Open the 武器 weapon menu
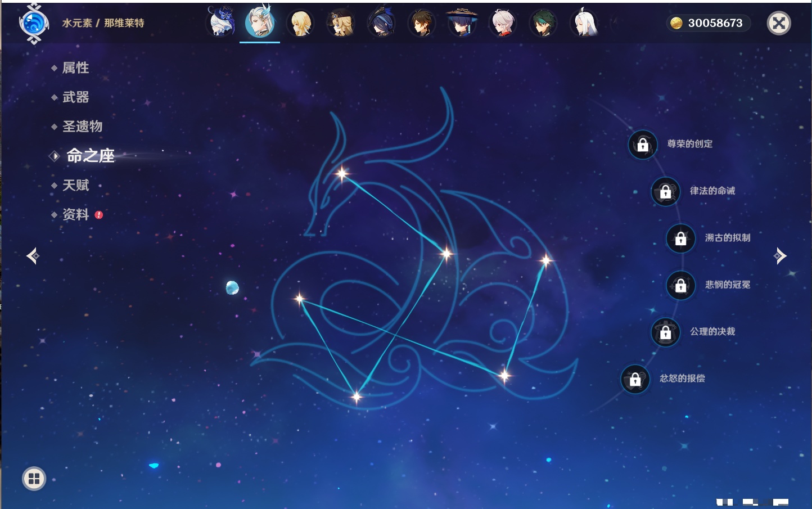 (x=75, y=97)
